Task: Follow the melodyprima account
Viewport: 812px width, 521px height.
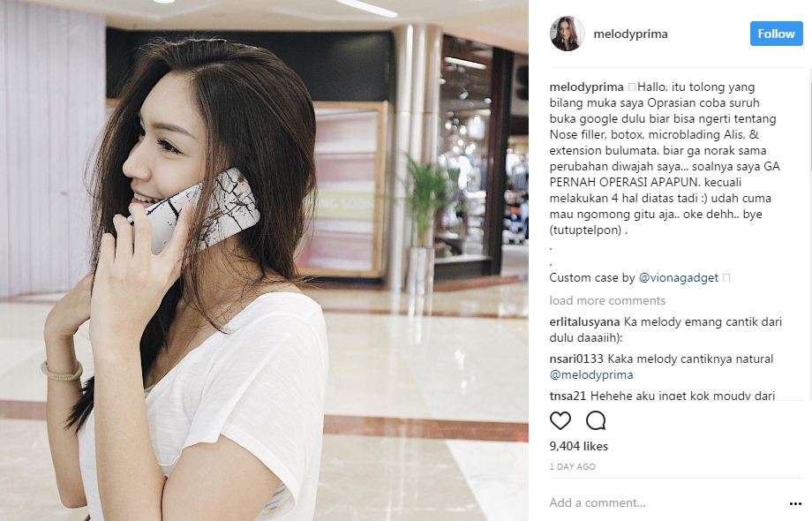Action: coord(777,34)
